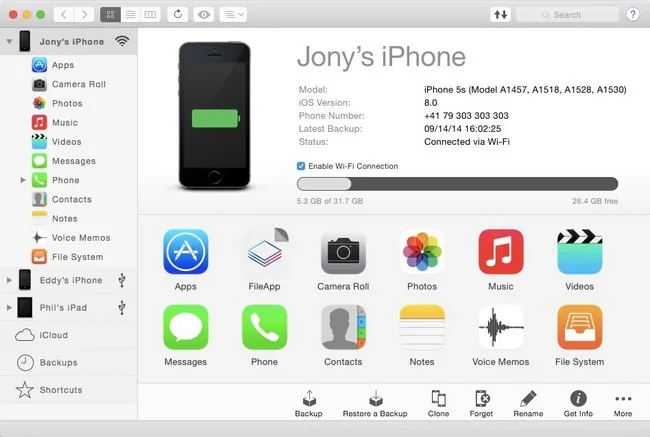Image resolution: width=650 pixels, height=437 pixels.
Task: Click the Get Info icon
Action: (578, 399)
